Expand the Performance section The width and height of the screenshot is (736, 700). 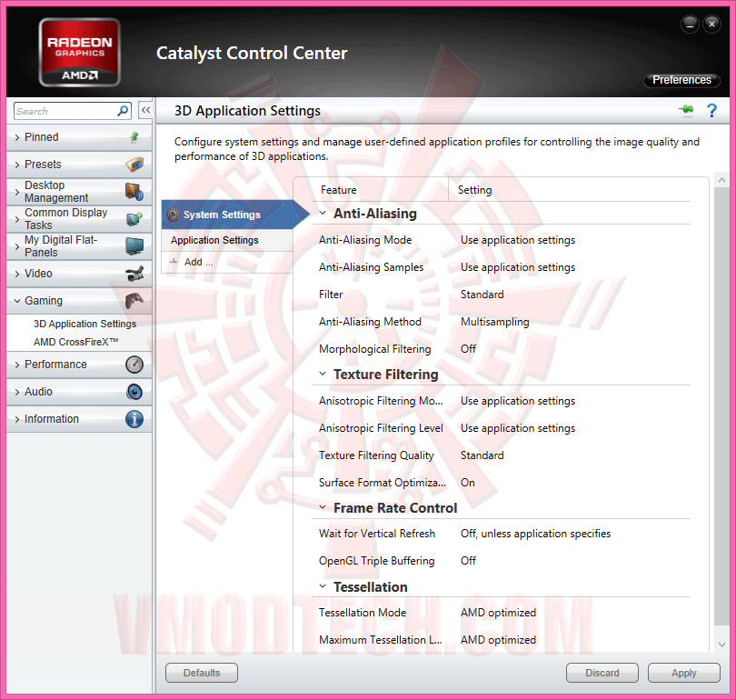pyautogui.click(x=17, y=365)
